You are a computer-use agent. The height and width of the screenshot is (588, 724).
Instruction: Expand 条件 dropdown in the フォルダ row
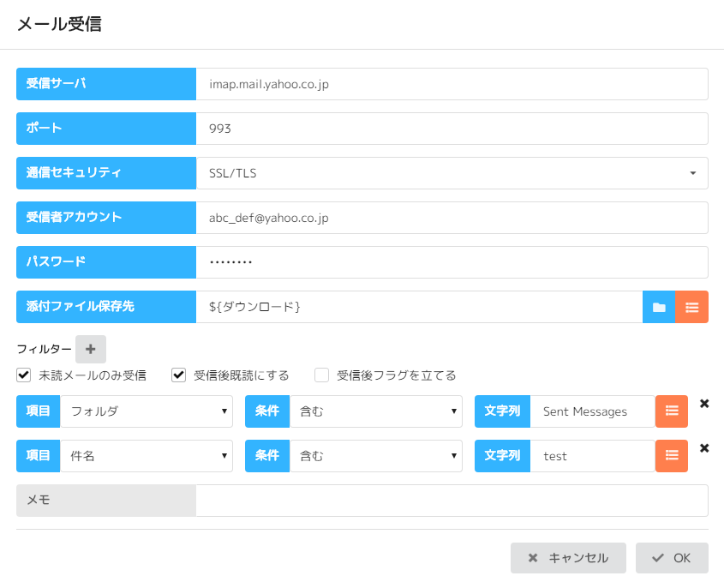coord(375,411)
